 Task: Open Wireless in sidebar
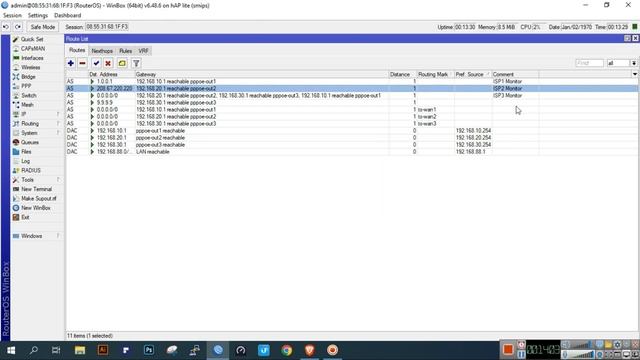click(x=31, y=67)
